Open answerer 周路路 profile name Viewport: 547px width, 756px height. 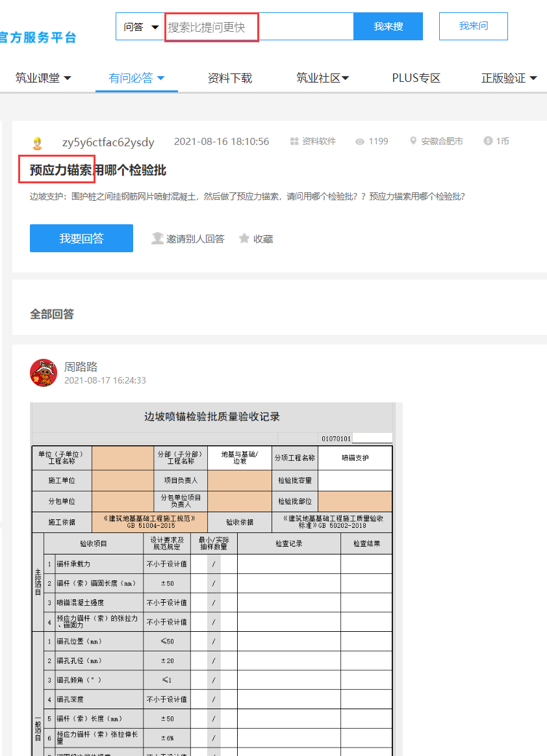[81, 367]
